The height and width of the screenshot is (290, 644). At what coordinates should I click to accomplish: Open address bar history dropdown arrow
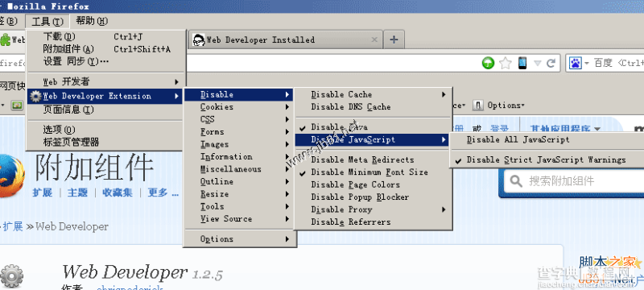(x=538, y=64)
